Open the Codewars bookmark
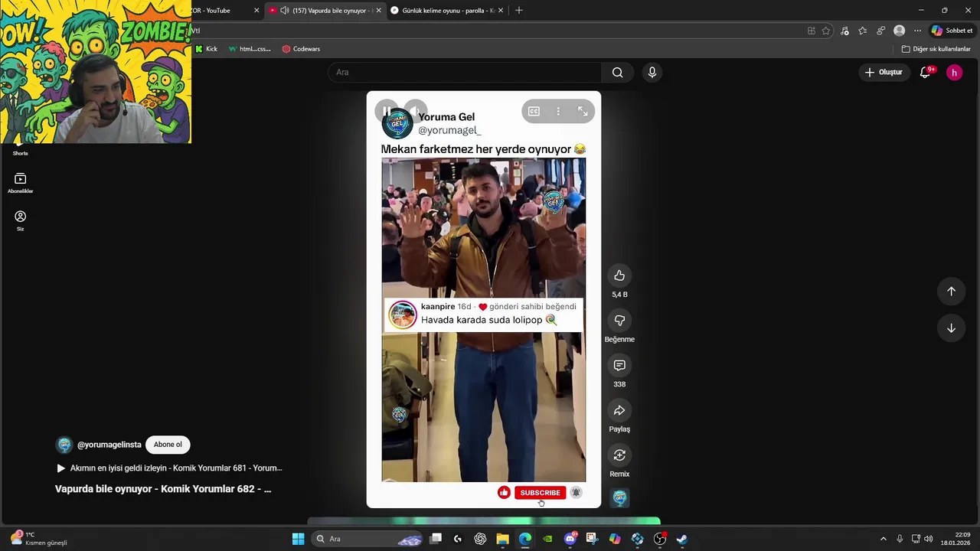Screen dimensions: 980x551 coord(301,49)
